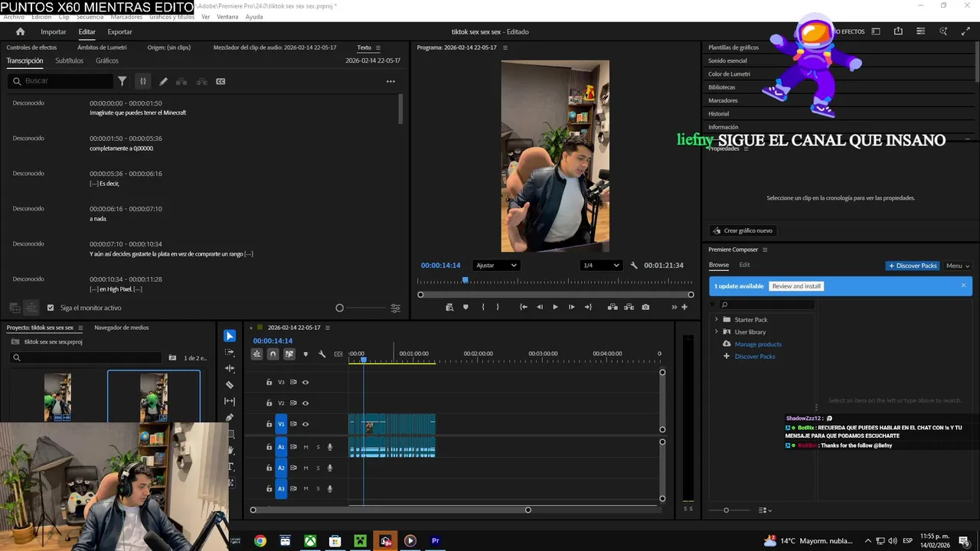Toggle timeline Snap magnet button
This screenshot has width=980, height=551.
tap(273, 354)
